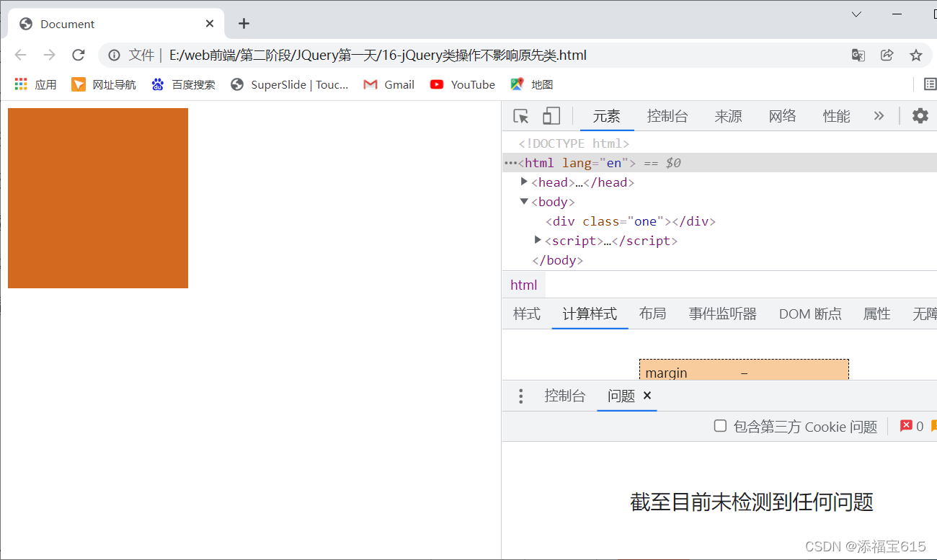
Task: Open the Gmail bookmark
Action: point(389,84)
